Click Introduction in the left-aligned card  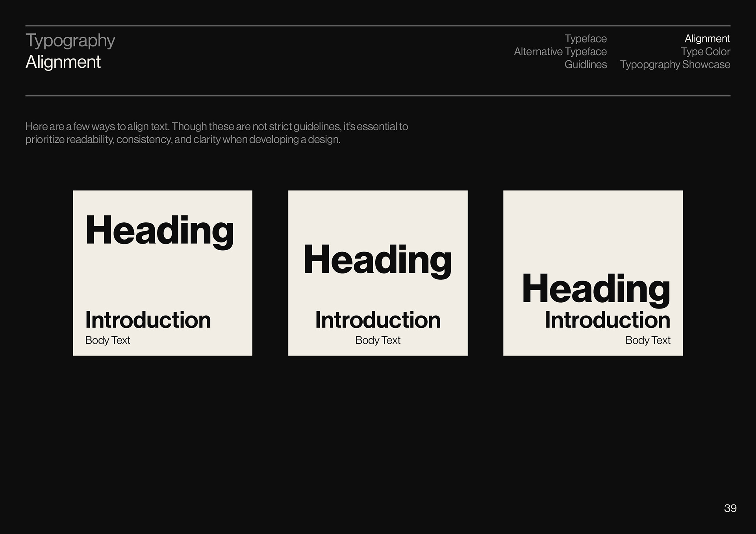coord(148,320)
